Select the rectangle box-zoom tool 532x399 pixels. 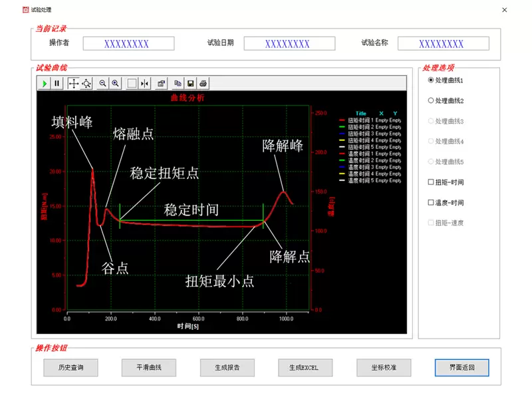(x=132, y=83)
